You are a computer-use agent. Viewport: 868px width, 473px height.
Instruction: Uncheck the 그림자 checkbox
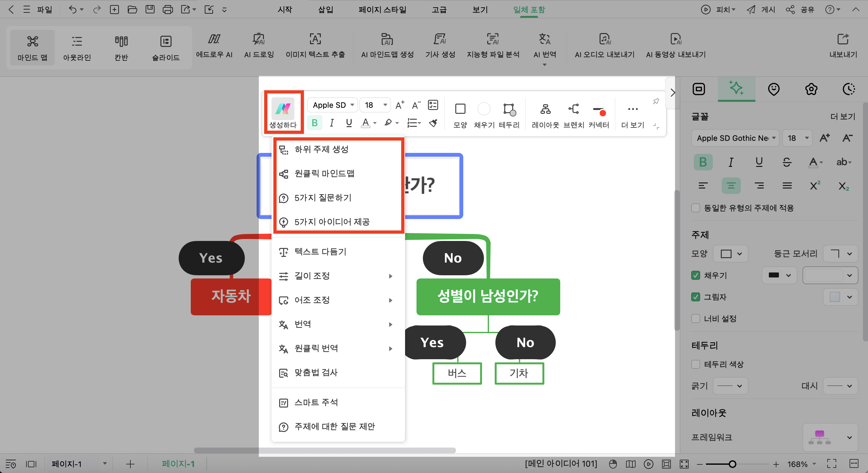click(x=695, y=297)
